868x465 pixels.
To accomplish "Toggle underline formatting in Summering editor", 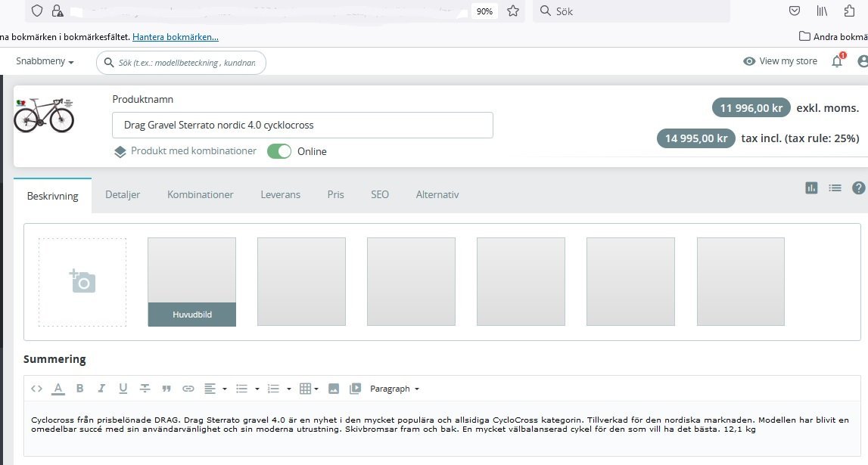I will tap(123, 389).
